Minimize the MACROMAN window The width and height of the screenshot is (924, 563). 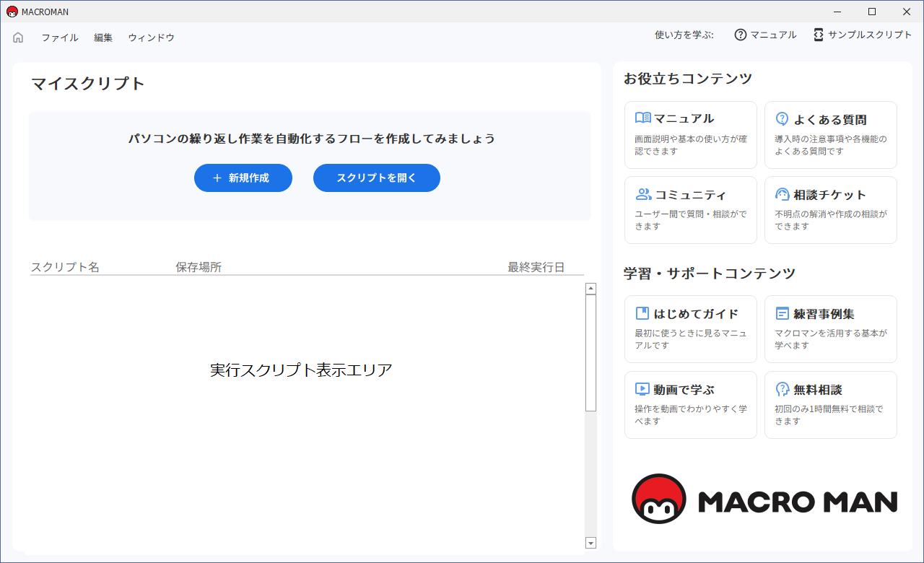[x=838, y=12]
